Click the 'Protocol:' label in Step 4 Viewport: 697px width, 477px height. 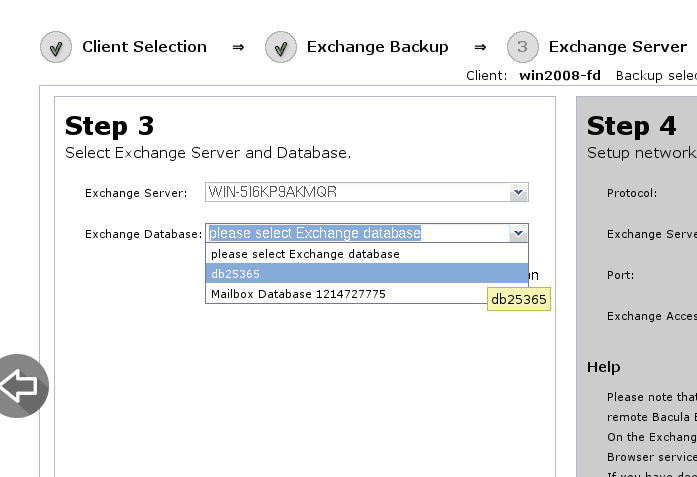tap(632, 193)
